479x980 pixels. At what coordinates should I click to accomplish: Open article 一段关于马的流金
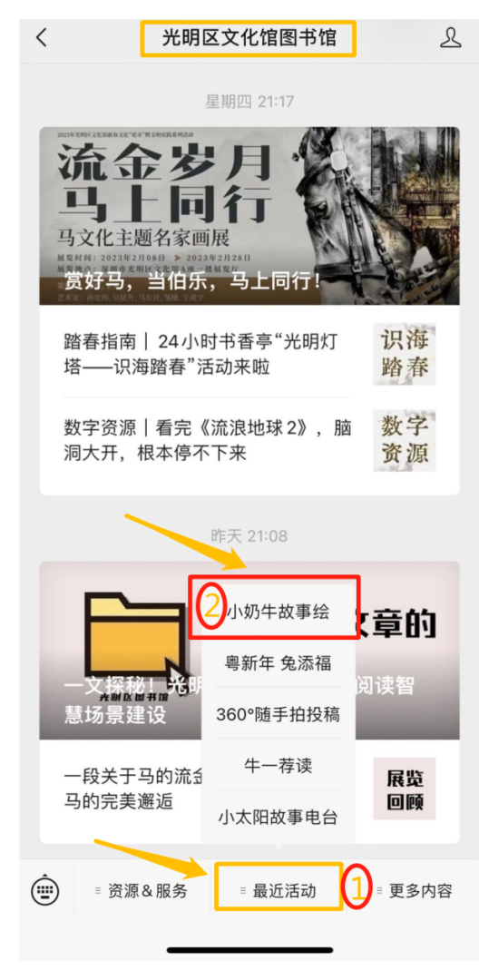(x=133, y=789)
